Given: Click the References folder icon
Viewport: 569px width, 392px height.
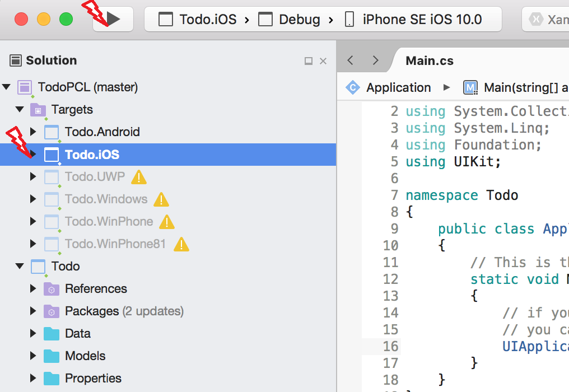Looking at the screenshot, I should pos(52,289).
